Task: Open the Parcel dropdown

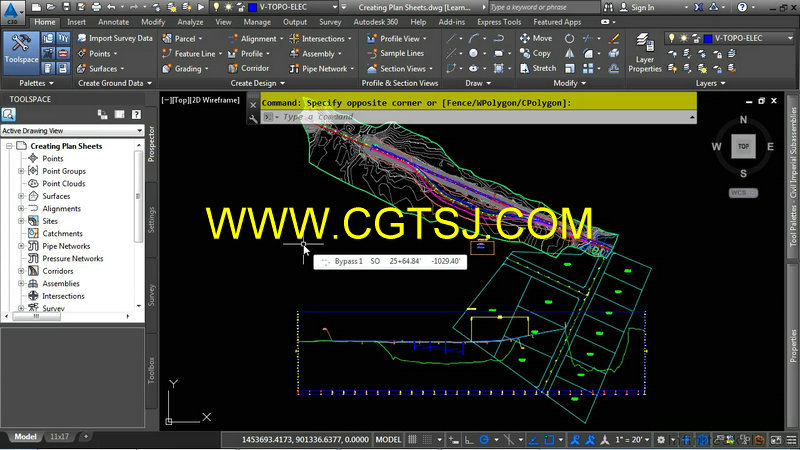Action: (182, 39)
